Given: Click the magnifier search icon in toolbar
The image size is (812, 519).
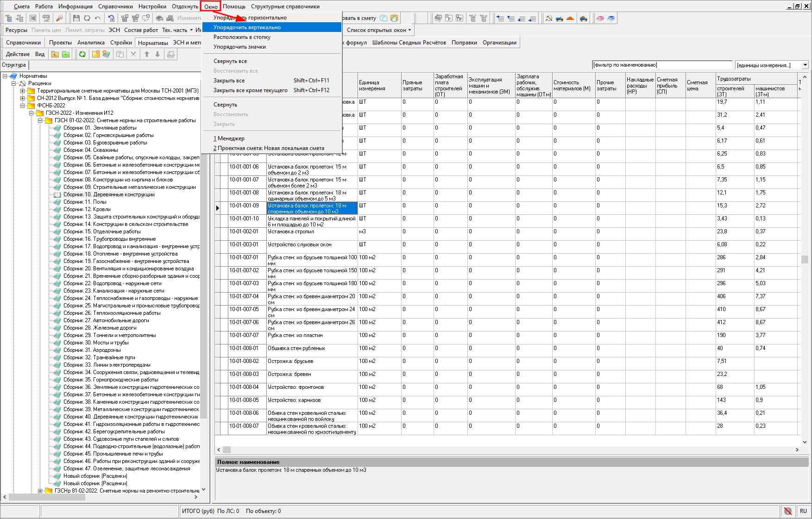Looking at the screenshot, I should tap(59, 18).
